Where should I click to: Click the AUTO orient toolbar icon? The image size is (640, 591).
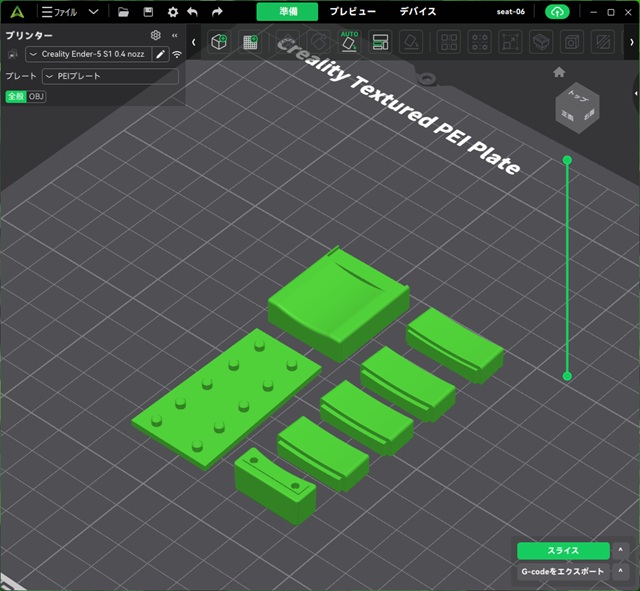tap(349, 41)
